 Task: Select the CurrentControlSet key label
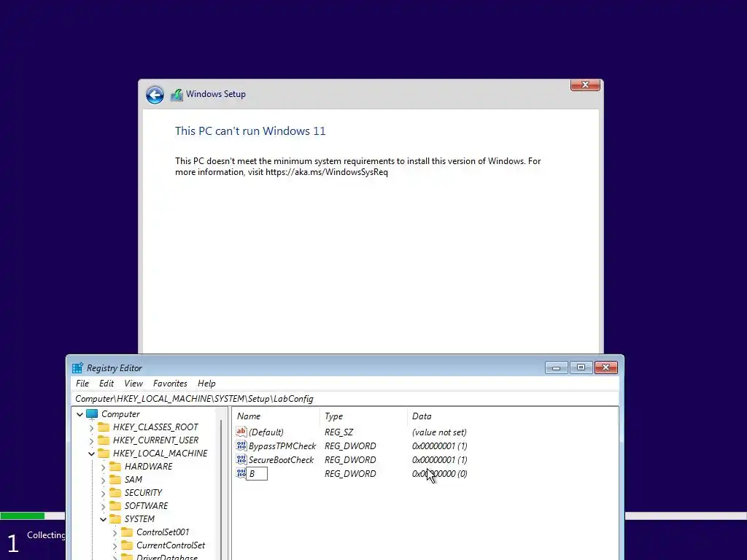pos(171,545)
